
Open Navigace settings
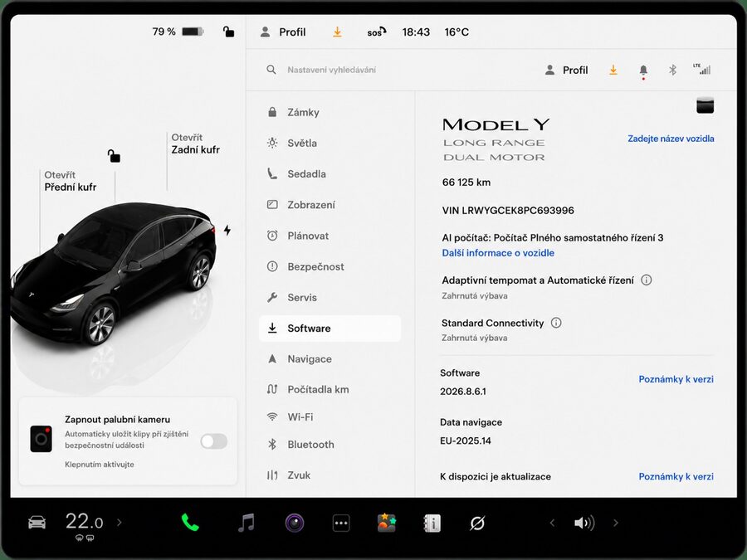(330, 359)
